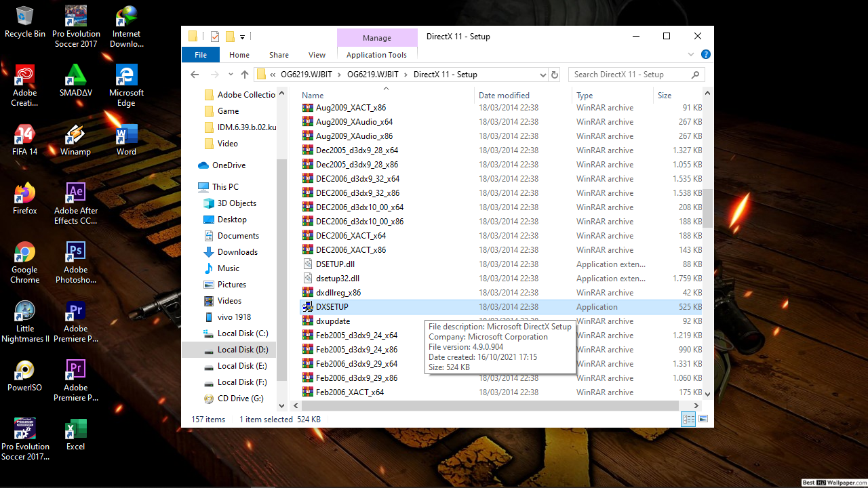Screen dimensions: 868x488
Task: Select Local Disk (D:) in sidebar
Action: click(243, 350)
